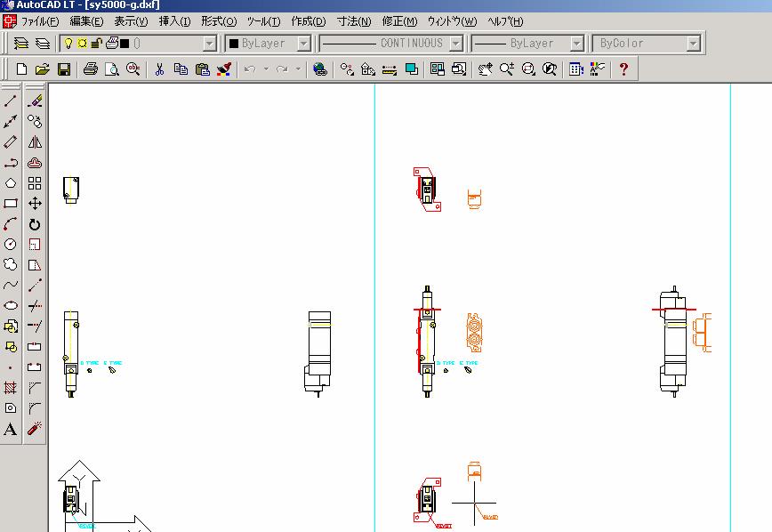
Task: Select the Rectangle draw tool
Action: pos(11,204)
